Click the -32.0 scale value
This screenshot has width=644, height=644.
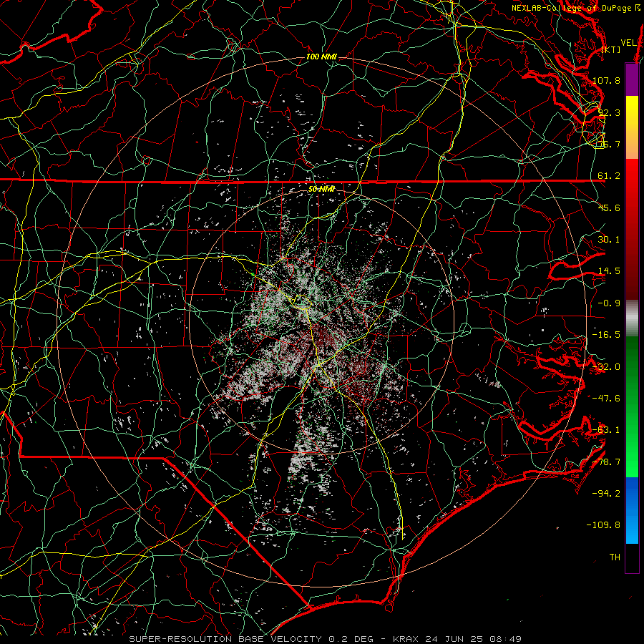(x=606, y=367)
